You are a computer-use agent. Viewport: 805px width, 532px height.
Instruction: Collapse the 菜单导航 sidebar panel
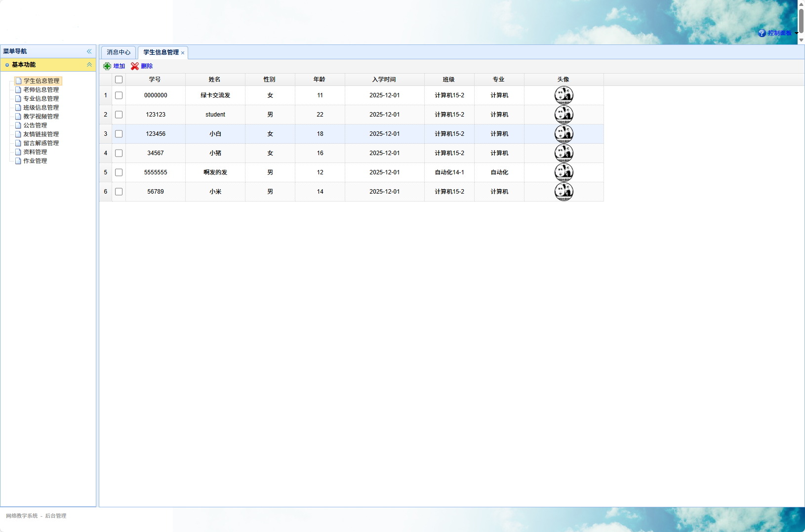click(89, 51)
